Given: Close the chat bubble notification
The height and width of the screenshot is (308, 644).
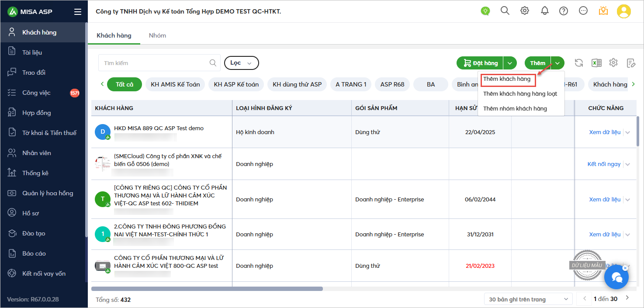Looking at the screenshot, I should [x=625, y=267].
